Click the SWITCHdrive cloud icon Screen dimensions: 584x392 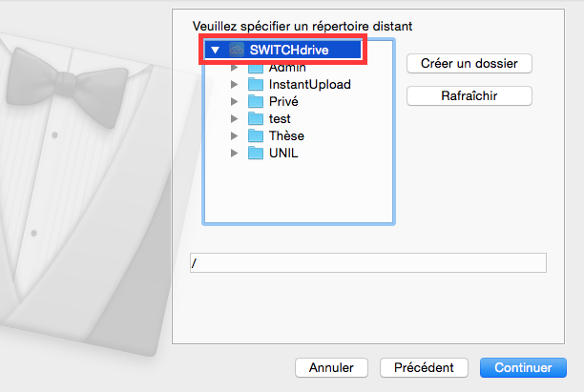238,50
